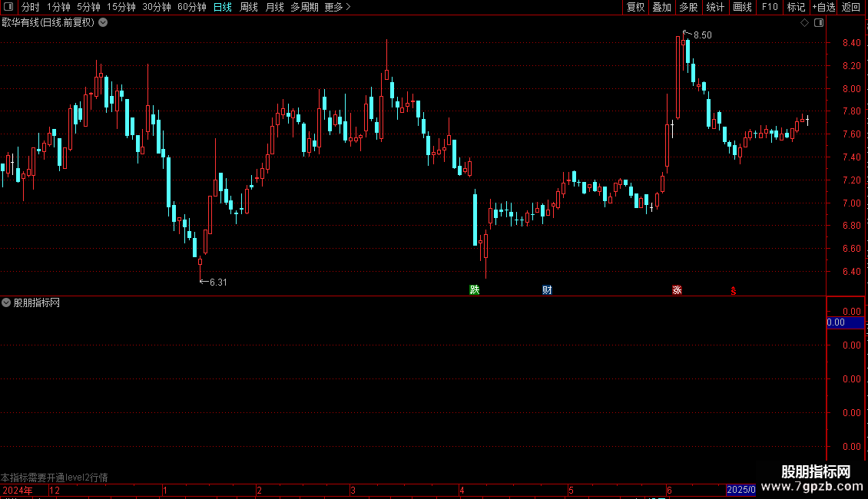Select the 30分钟 period tab
The height and width of the screenshot is (499, 868).
pos(157,7)
